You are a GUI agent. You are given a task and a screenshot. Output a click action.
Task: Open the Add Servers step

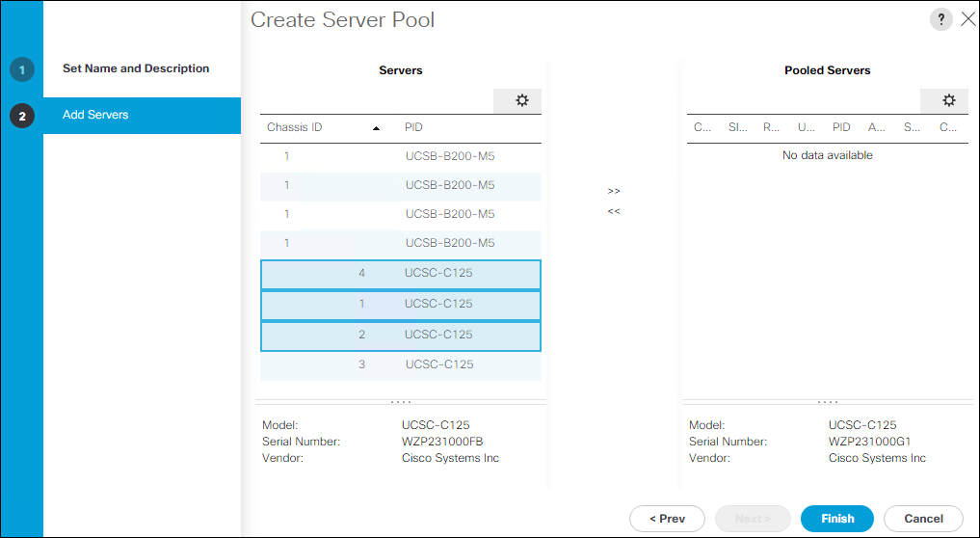tap(142, 115)
